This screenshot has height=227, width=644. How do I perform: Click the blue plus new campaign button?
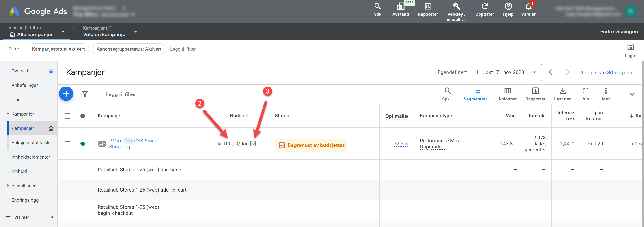tap(66, 94)
